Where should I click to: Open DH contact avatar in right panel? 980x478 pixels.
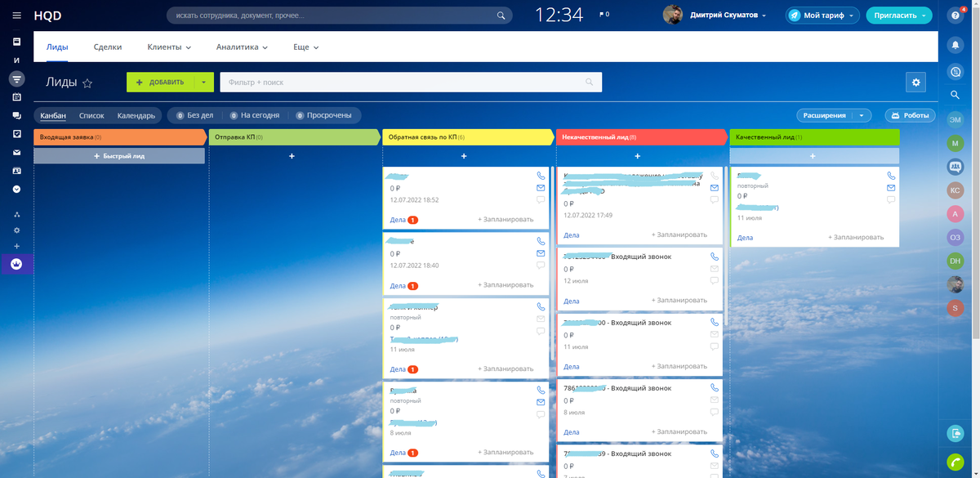point(955,261)
